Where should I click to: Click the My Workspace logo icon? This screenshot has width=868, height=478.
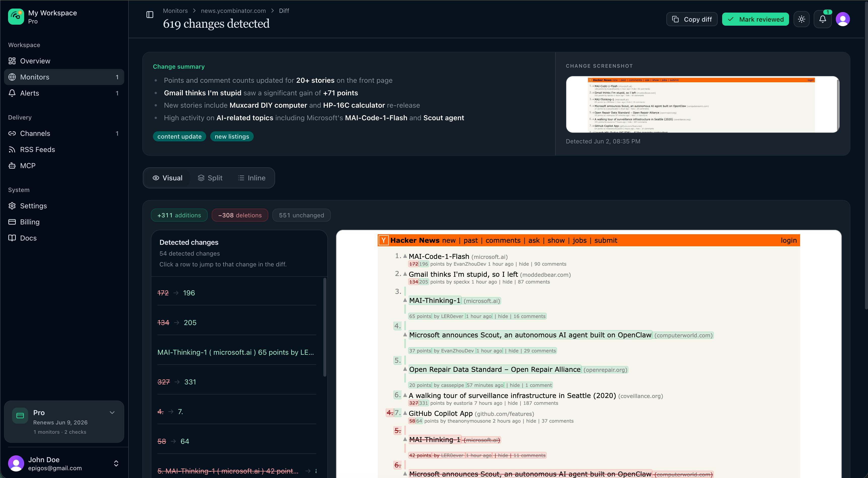click(16, 17)
